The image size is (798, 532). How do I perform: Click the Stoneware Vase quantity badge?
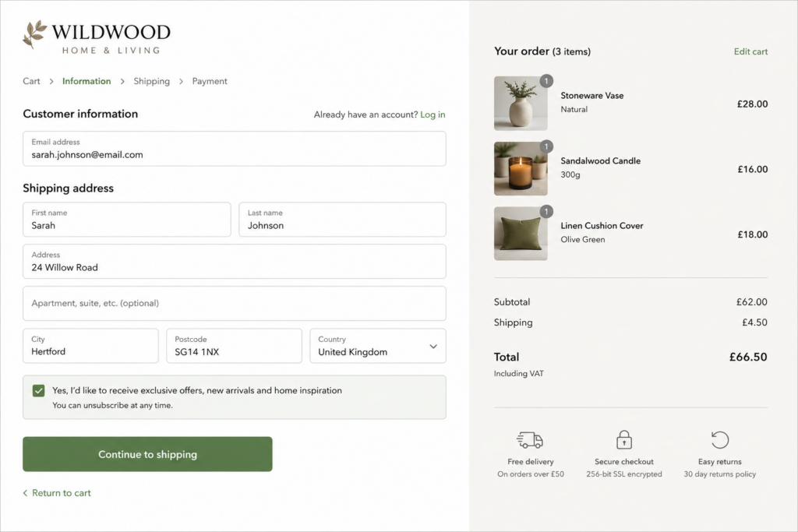[546, 81]
